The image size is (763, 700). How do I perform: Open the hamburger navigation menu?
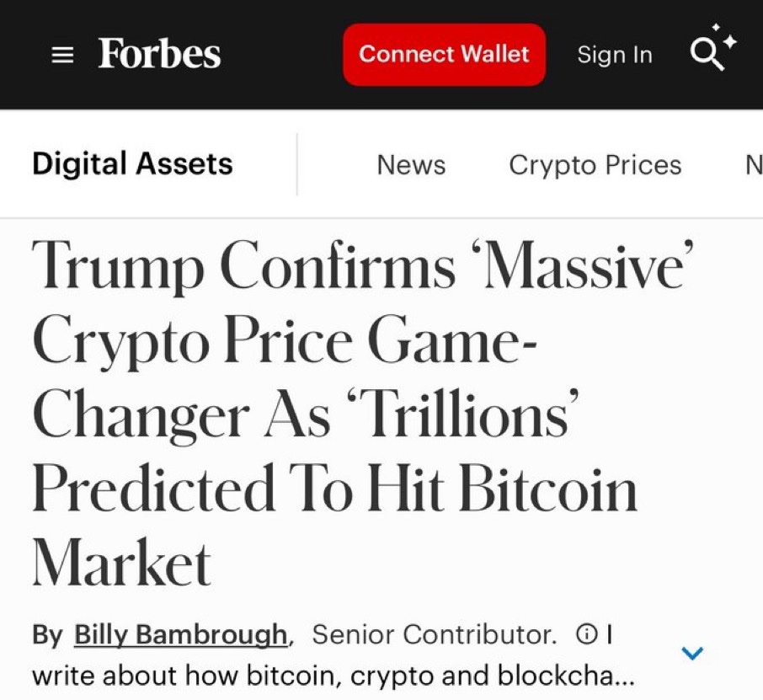click(x=62, y=56)
